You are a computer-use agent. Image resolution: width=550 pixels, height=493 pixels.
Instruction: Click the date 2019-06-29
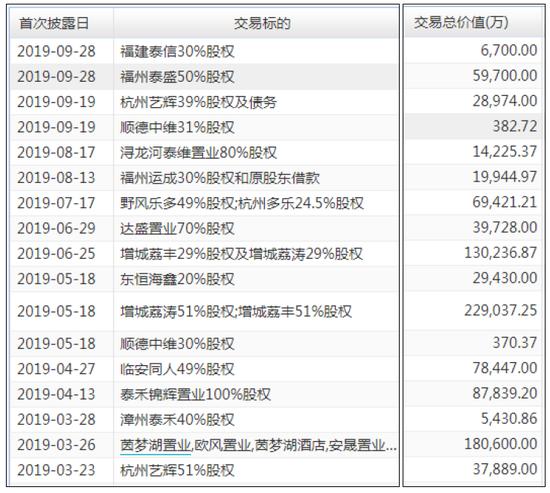[56, 228]
